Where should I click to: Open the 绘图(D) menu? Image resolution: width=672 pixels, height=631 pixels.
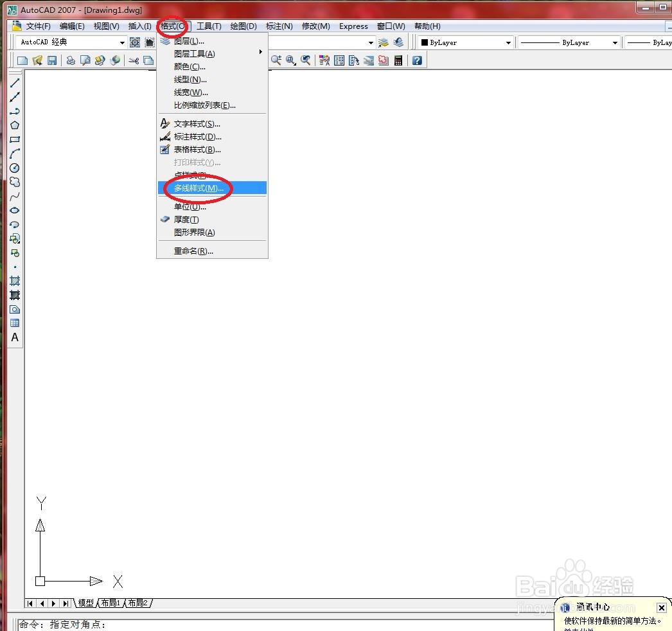(243, 26)
